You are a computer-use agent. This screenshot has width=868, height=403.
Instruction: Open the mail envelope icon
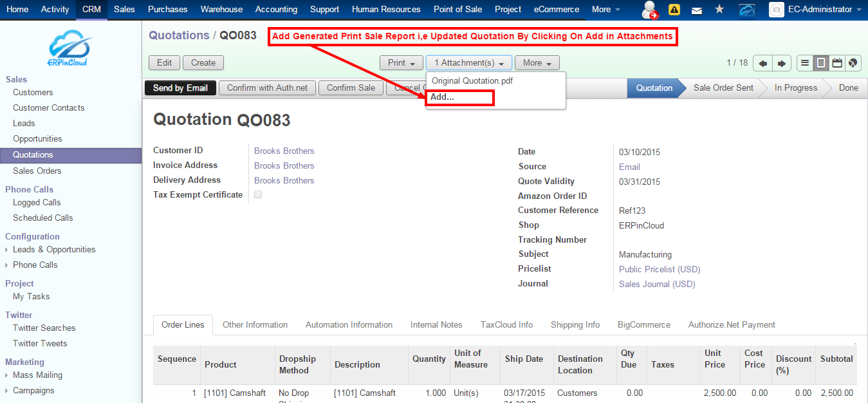tap(697, 10)
